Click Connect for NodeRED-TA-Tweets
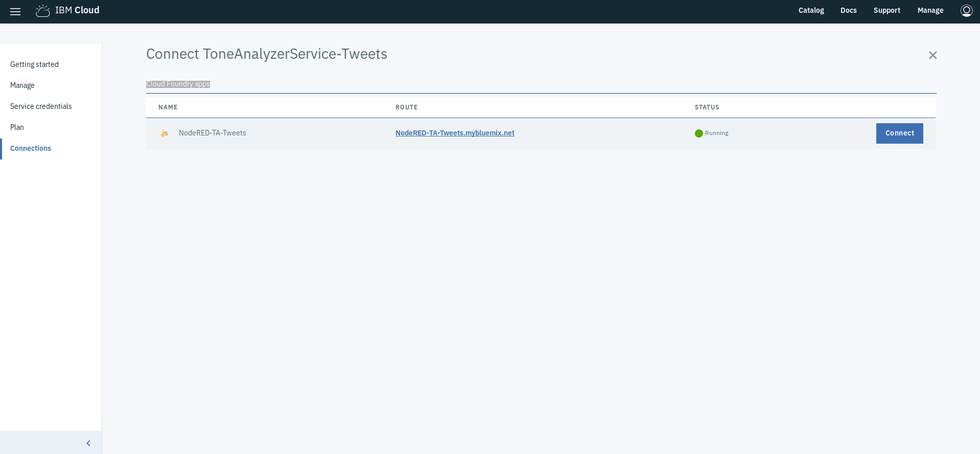 pos(899,133)
